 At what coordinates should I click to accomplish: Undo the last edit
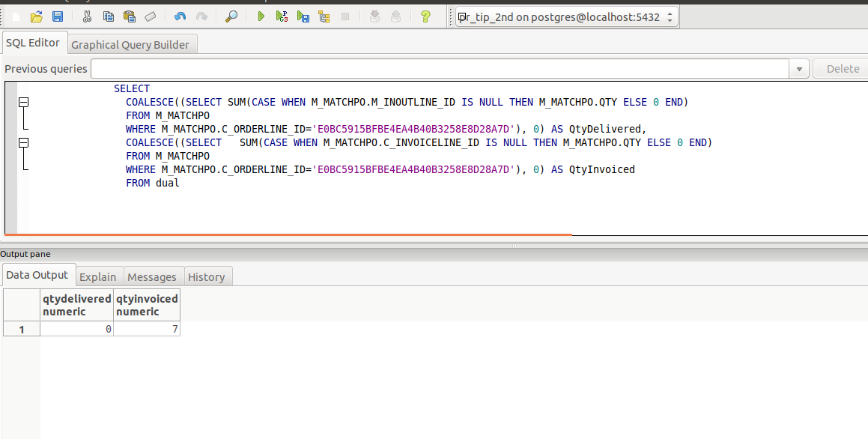[x=180, y=16]
